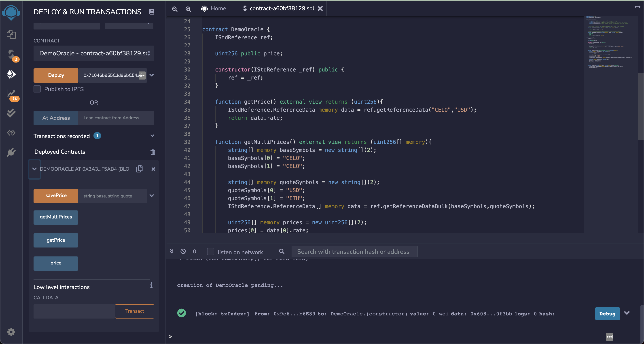Image resolution: width=644 pixels, height=344 pixels.
Task: Toggle listen on network checkbox
Action: (210, 252)
